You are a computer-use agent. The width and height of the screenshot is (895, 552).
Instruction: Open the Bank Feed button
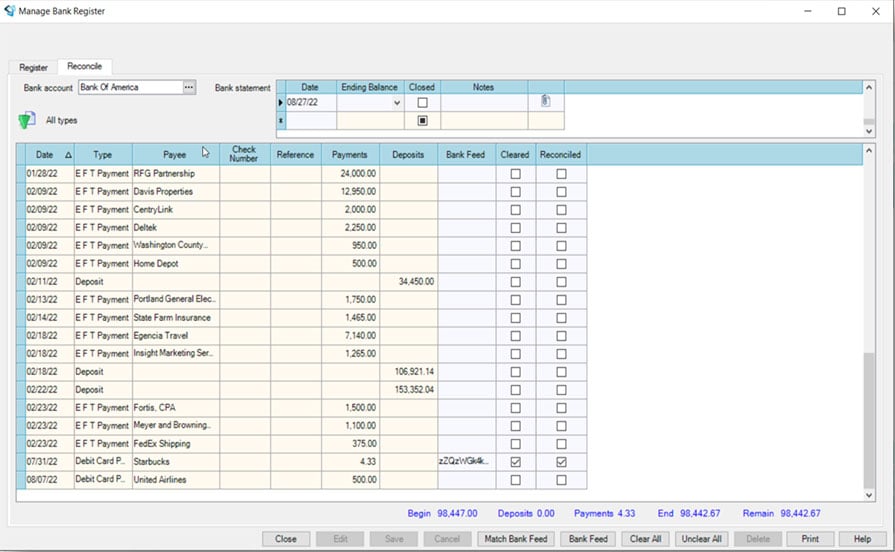click(x=588, y=539)
